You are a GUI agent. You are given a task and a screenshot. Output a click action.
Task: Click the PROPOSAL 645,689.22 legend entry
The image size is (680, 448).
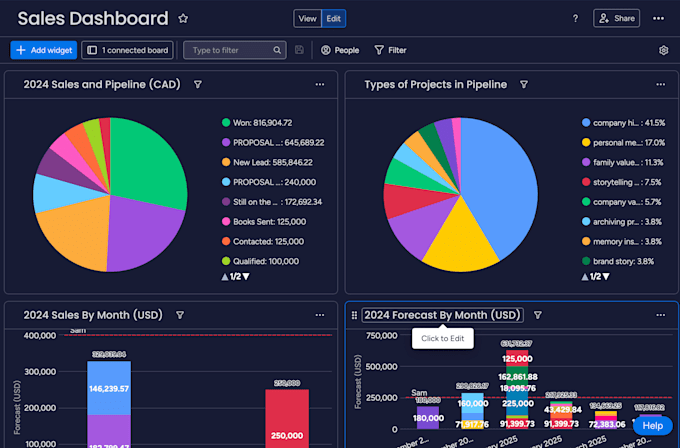pos(273,143)
